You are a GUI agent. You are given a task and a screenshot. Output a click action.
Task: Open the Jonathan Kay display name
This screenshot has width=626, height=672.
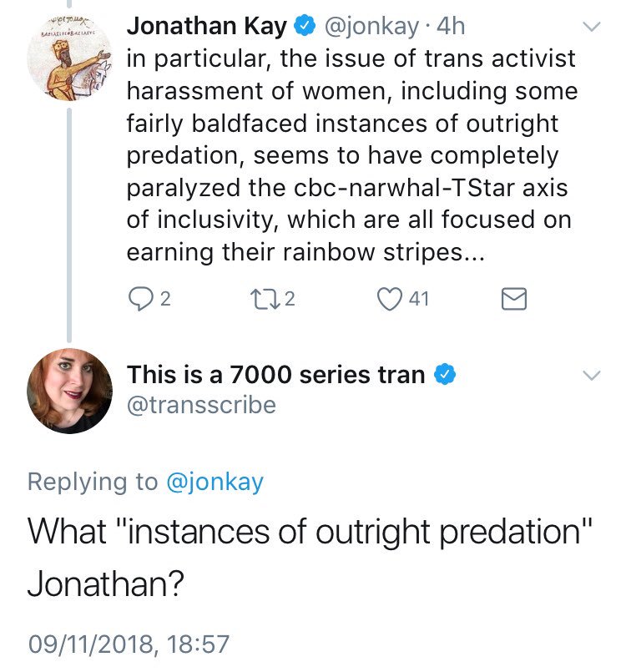pyautogui.click(x=206, y=26)
